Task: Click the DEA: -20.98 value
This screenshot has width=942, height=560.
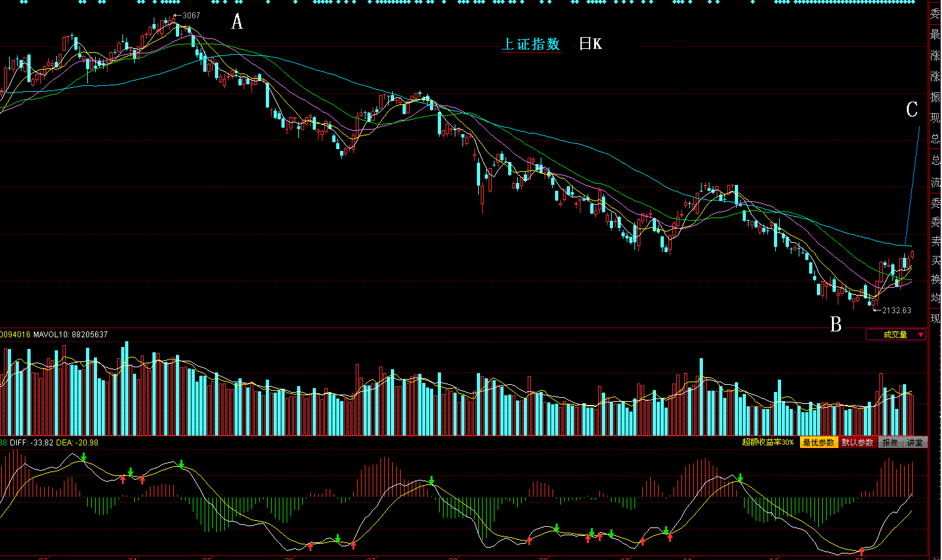Action: tap(77, 443)
